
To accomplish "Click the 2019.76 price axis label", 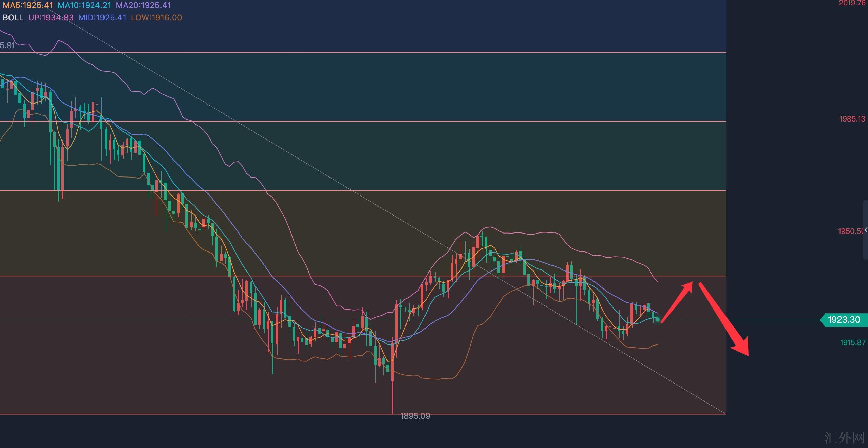I will click(x=852, y=3).
